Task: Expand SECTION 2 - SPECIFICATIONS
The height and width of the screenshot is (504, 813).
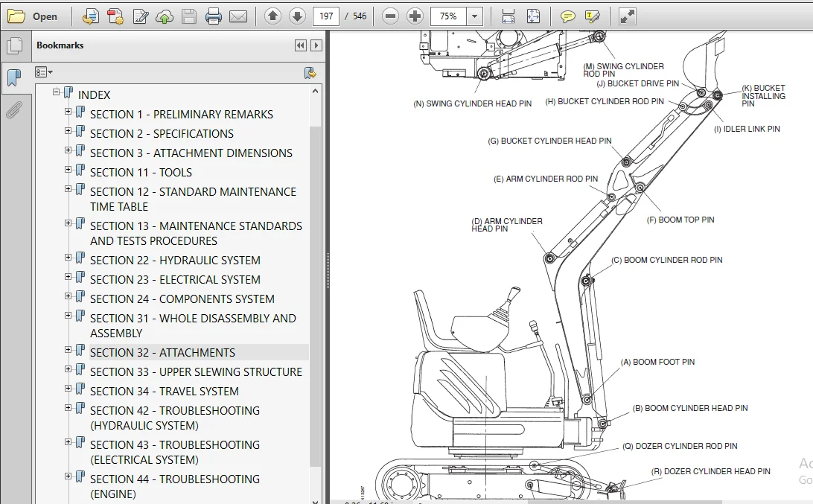Action: coord(68,131)
